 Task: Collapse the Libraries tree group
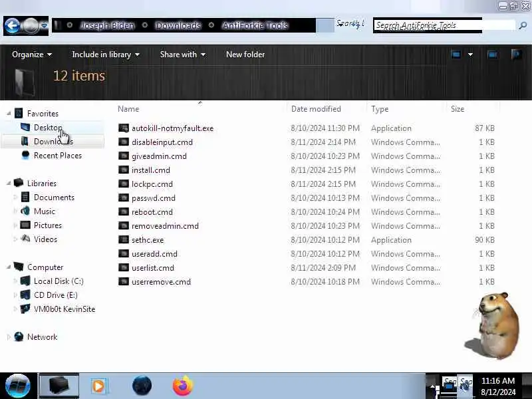[x=9, y=184]
